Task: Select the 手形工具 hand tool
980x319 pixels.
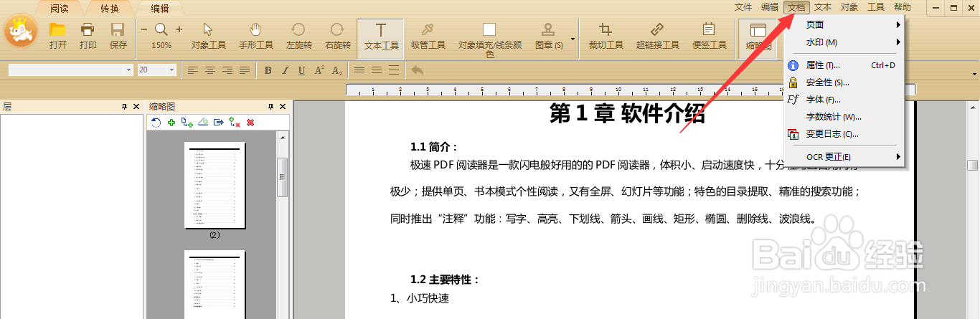Action: coord(256,37)
